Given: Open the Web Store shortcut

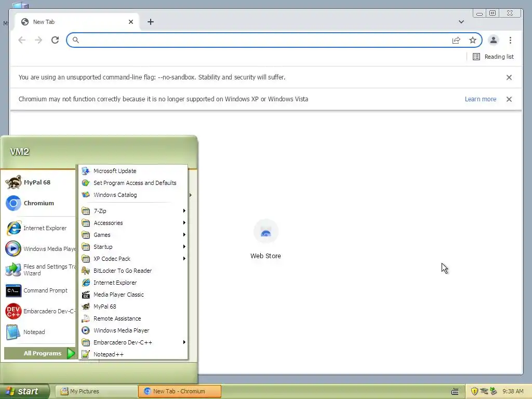Looking at the screenshot, I should click(x=265, y=239).
